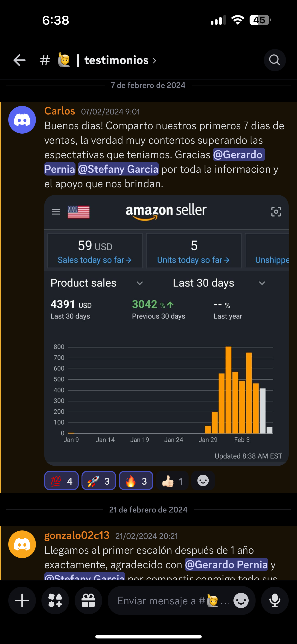
Task: Toggle the 100 emoji reaction
Action: [61, 480]
